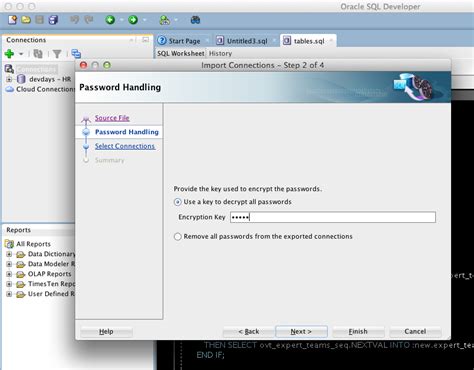Go to Source File wizard step
474x370 pixels.
112,118
